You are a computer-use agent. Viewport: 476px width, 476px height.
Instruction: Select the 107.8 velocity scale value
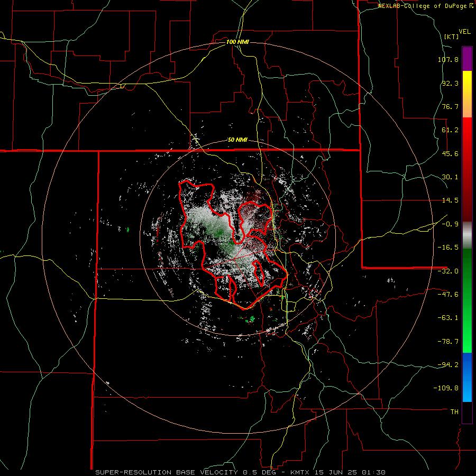pyautogui.click(x=448, y=59)
